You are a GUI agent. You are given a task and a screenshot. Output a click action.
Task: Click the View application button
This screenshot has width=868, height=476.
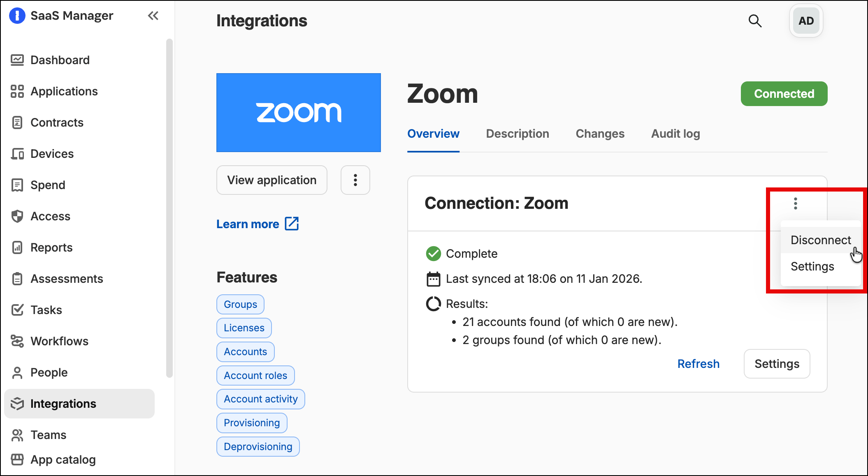272,180
